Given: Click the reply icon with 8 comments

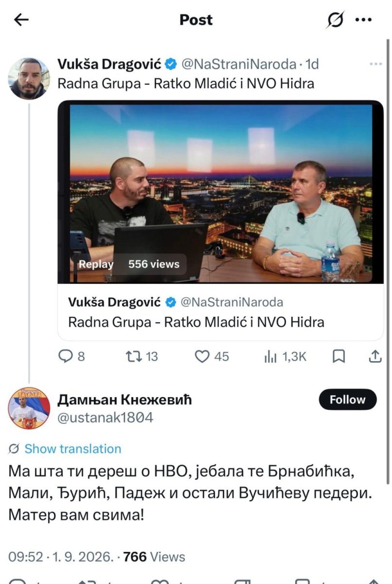Looking at the screenshot, I should [x=71, y=357].
